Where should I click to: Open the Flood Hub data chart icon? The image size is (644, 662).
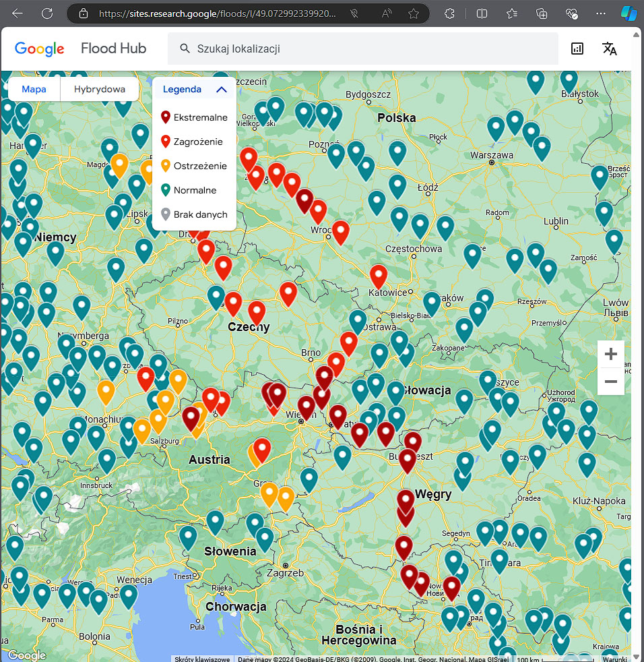click(x=577, y=49)
